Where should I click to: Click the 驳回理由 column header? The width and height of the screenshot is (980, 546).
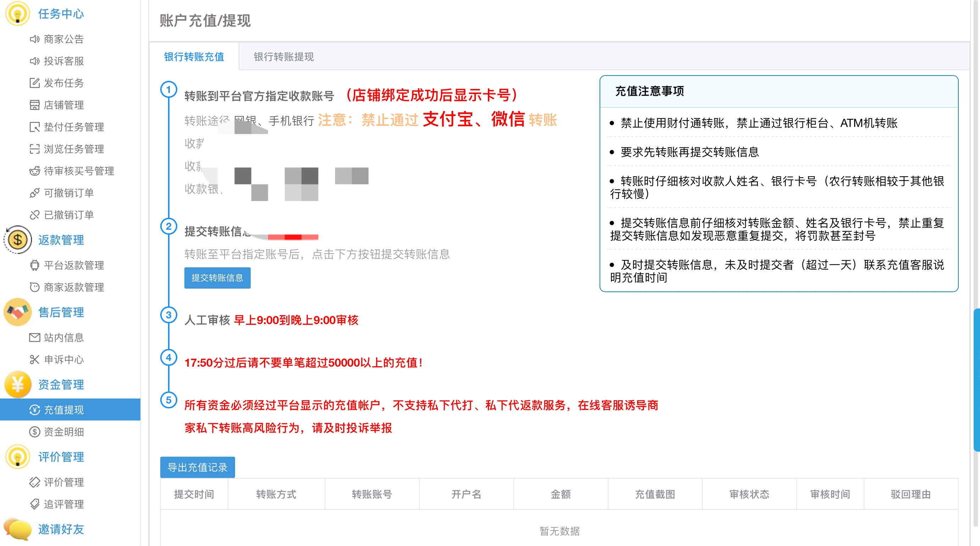tap(911, 494)
